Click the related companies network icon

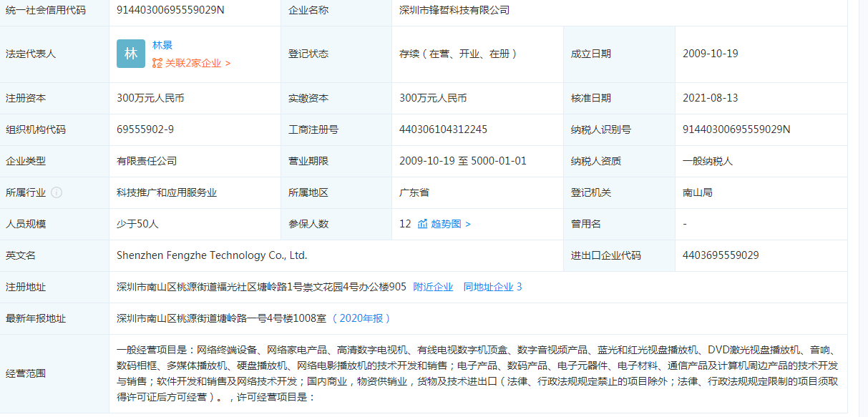pyautogui.click(x=157, y=63)
